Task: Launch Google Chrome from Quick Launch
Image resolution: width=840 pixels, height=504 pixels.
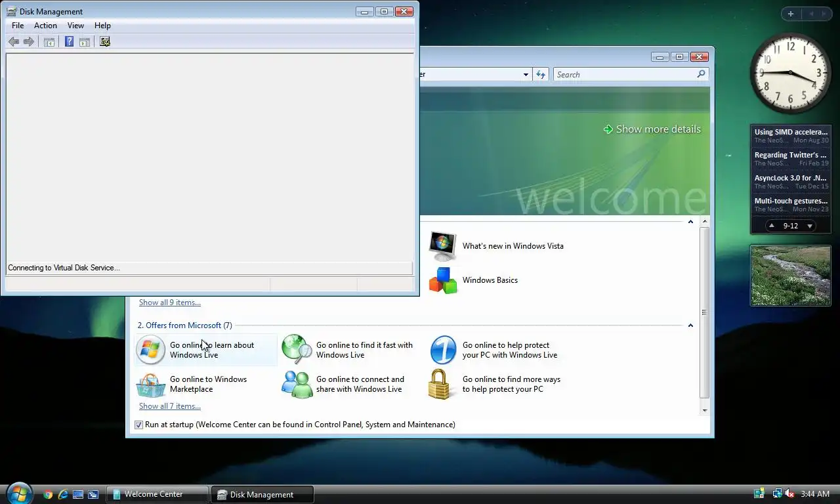Action: pos(48,494)
